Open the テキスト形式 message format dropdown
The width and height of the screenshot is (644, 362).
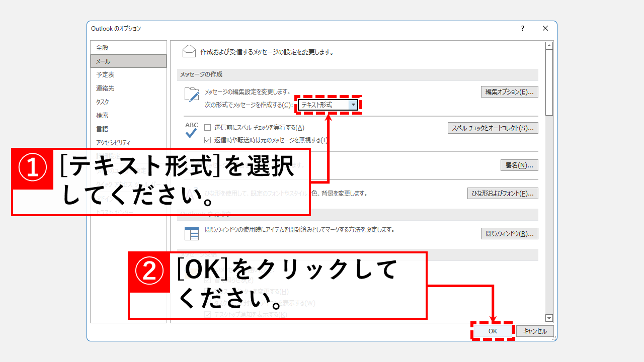354,105
